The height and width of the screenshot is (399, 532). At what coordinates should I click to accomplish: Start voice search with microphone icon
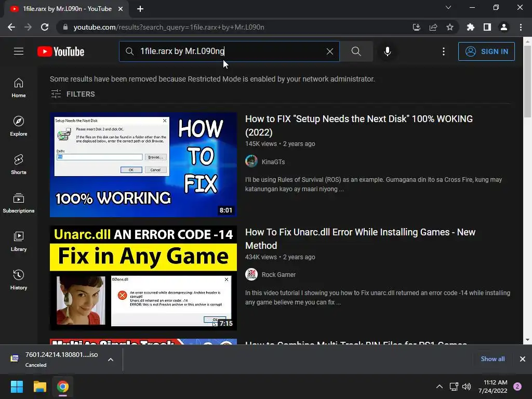(x=388, y=51)
